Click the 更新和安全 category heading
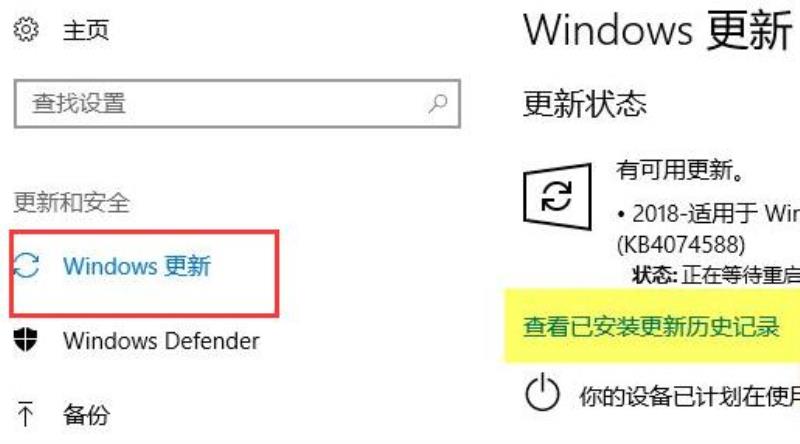This screenshot has height=444, width=800. (x=71, y=202)
